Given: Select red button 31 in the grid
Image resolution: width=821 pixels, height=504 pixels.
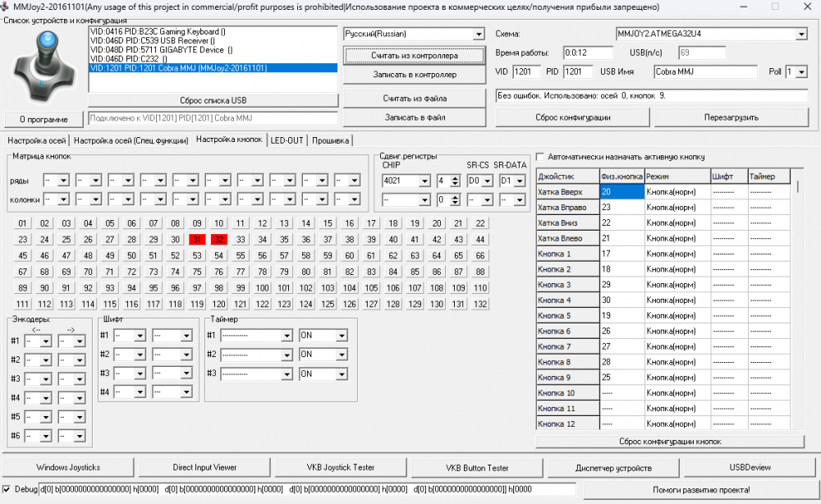Looking at the screenshot, I should [x=197, y=240].
